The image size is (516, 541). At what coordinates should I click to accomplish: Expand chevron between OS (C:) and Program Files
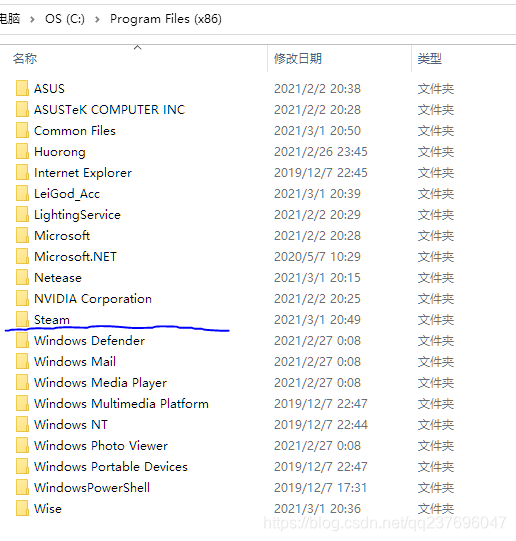tap(97, 20)
